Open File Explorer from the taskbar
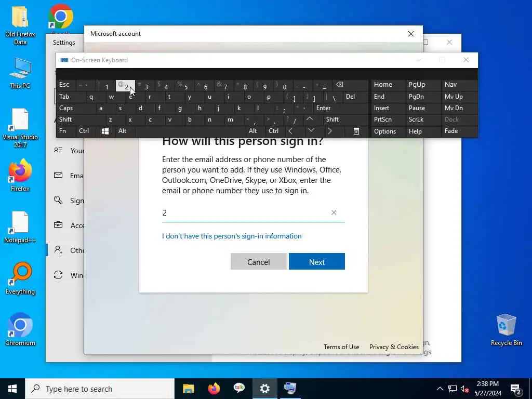532x399 pixels. pyautogui.click(x=188, y=389)
